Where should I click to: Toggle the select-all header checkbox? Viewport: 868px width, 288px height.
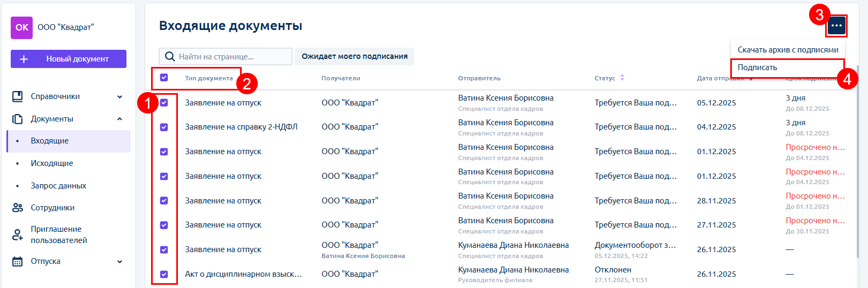tap(164, 78)
